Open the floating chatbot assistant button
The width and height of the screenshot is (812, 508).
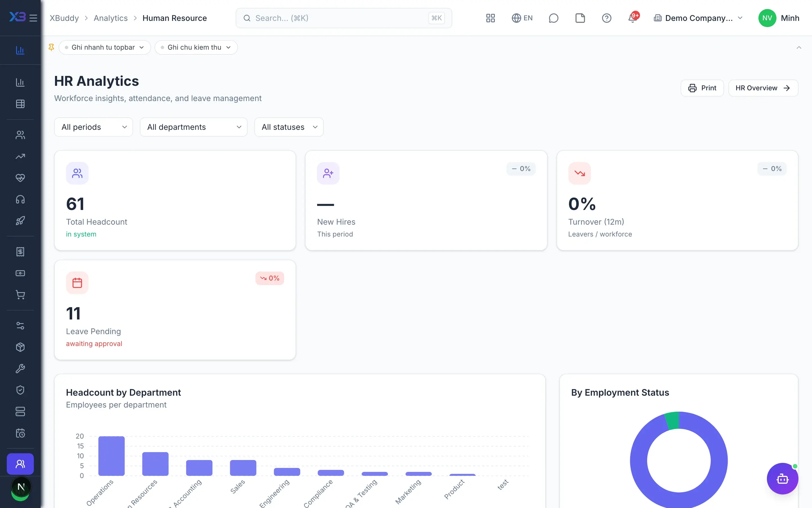[x=782, y=479]
